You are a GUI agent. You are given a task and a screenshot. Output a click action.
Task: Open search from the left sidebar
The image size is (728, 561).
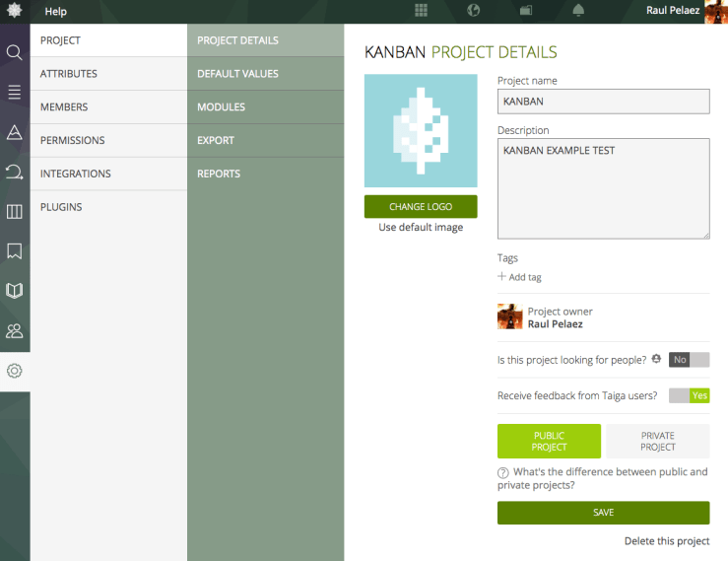point(15,52)
